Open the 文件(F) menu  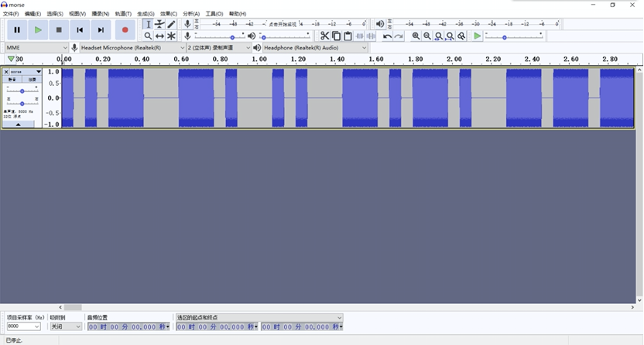[11, 14]
